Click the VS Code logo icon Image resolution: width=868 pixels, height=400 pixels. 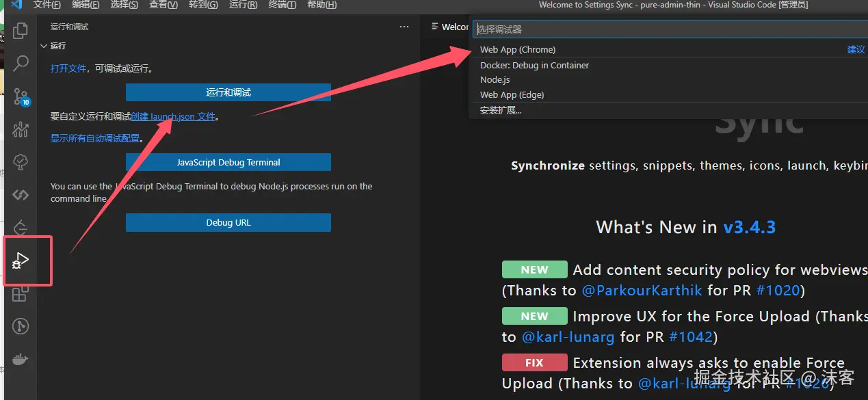click(x=17, y=5)
